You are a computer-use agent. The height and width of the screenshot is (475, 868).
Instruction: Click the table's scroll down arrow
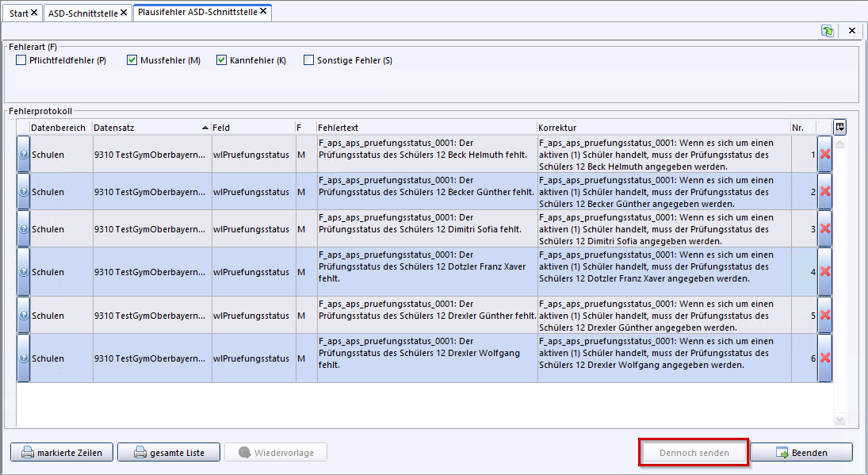(840, 420)
